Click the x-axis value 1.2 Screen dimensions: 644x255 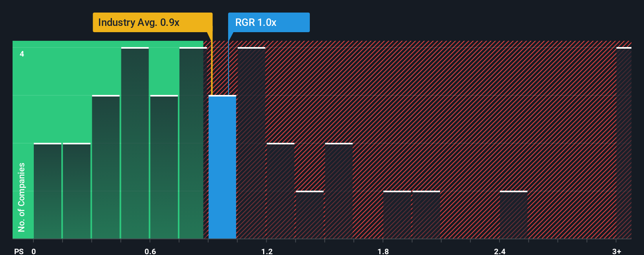coord(267,251)
